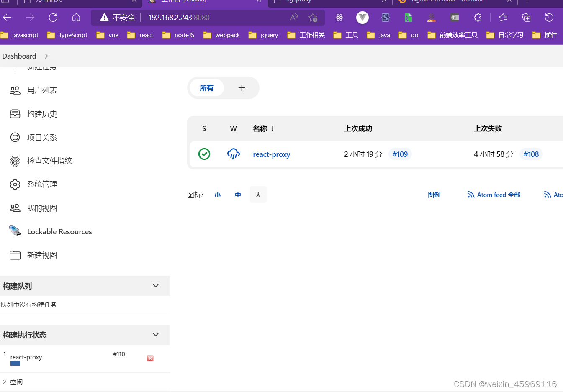Open the typeScript bookmarks folder

(x=67, y=35)
